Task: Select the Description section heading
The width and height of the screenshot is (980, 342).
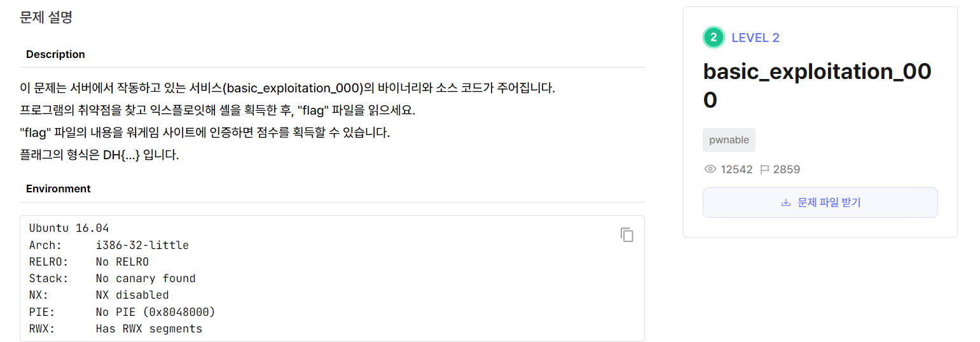Action: coord(55,55)
